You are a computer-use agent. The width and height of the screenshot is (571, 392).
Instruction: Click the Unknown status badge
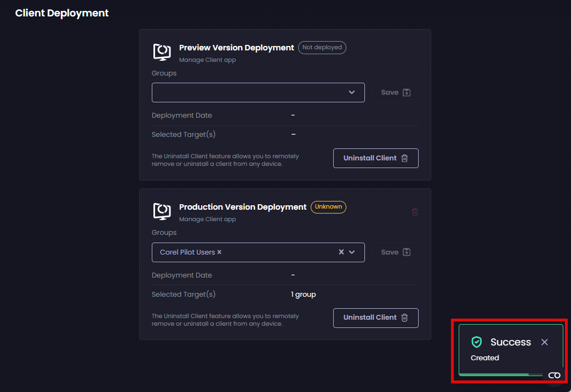[328, 207]
